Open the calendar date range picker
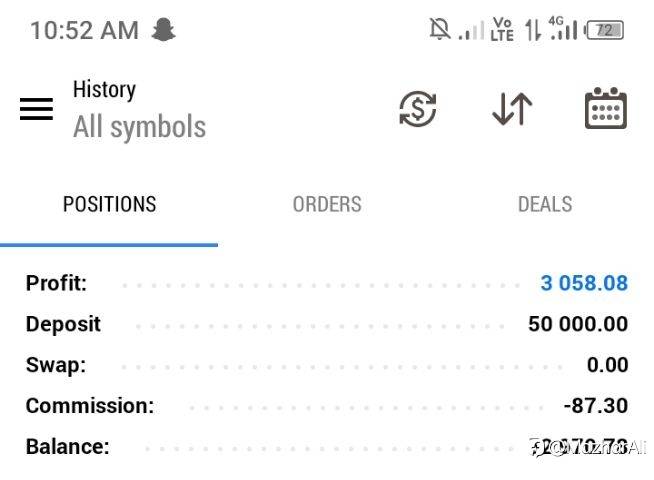The image size is (654, 480). [605, 109]
